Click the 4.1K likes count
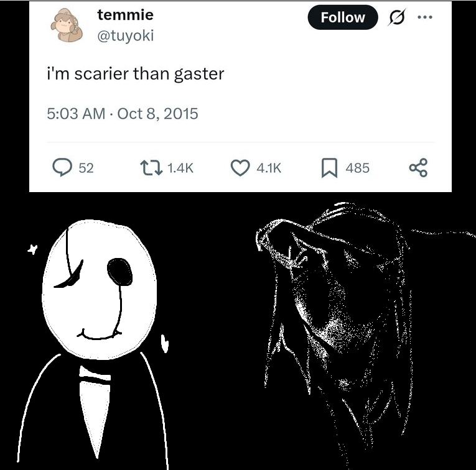Screen dimensions: 476x470 tap(269, 168)
